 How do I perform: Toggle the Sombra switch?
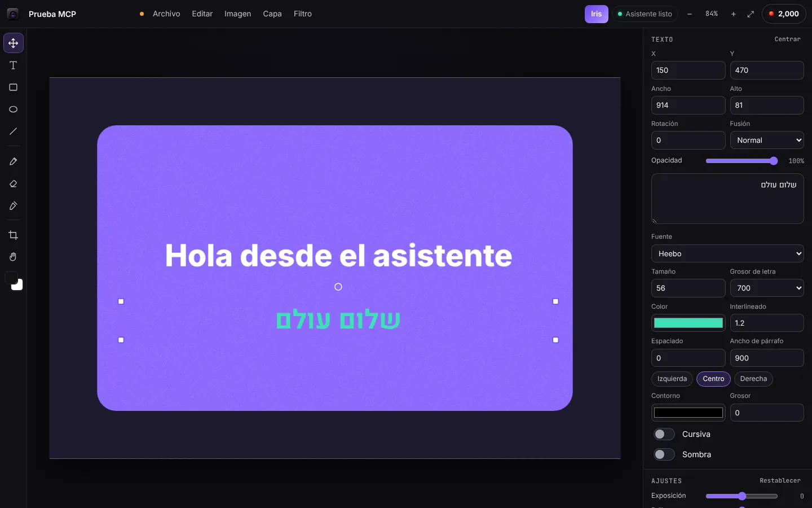[664, 454]
